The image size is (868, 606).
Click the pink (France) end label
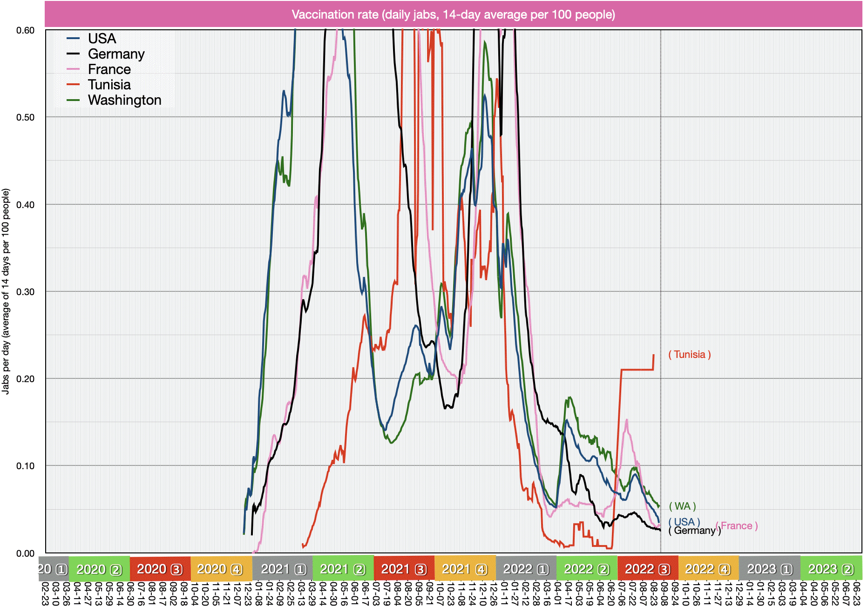737,526
